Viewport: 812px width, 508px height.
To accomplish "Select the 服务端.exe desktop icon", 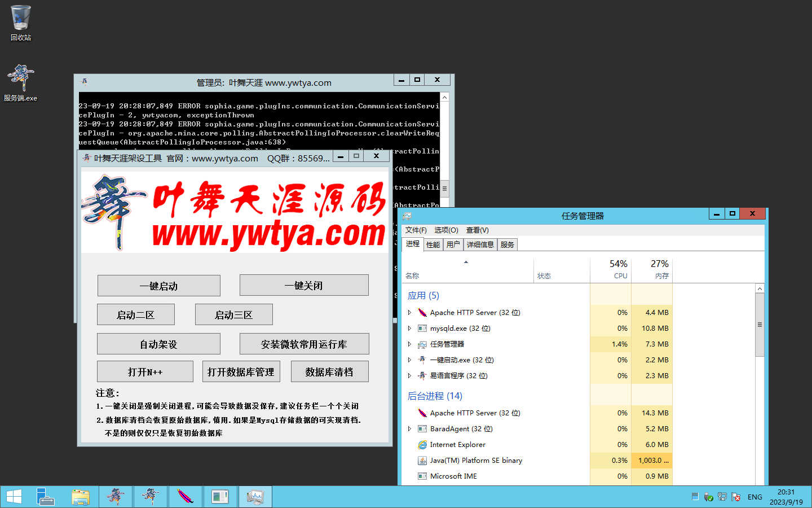I will point(20,83).
